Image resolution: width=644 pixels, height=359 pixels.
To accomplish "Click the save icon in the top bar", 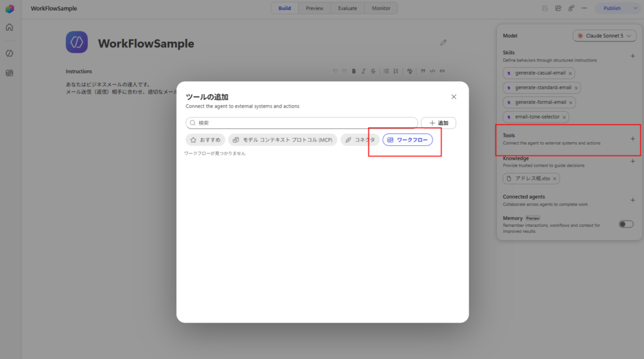I will (x=545, y=8).
